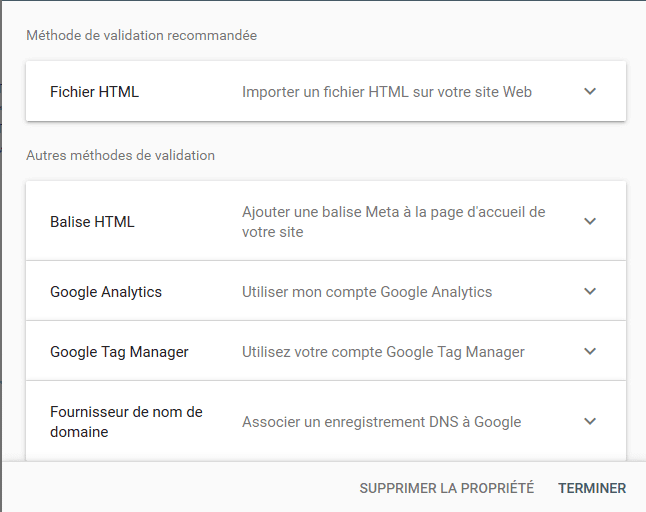Select the Balise HTML method title
This screenshot has width=646, height=512.
(x=92, y=222)
